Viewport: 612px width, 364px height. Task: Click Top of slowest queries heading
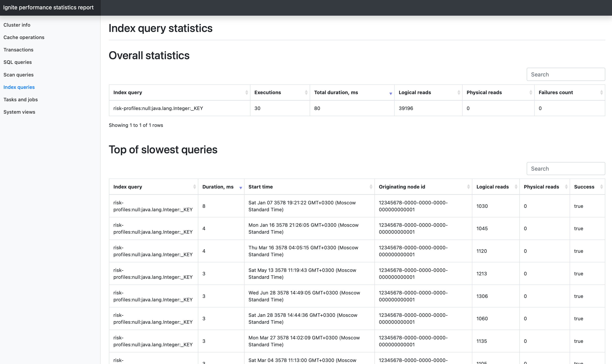[x=163, y=150]
